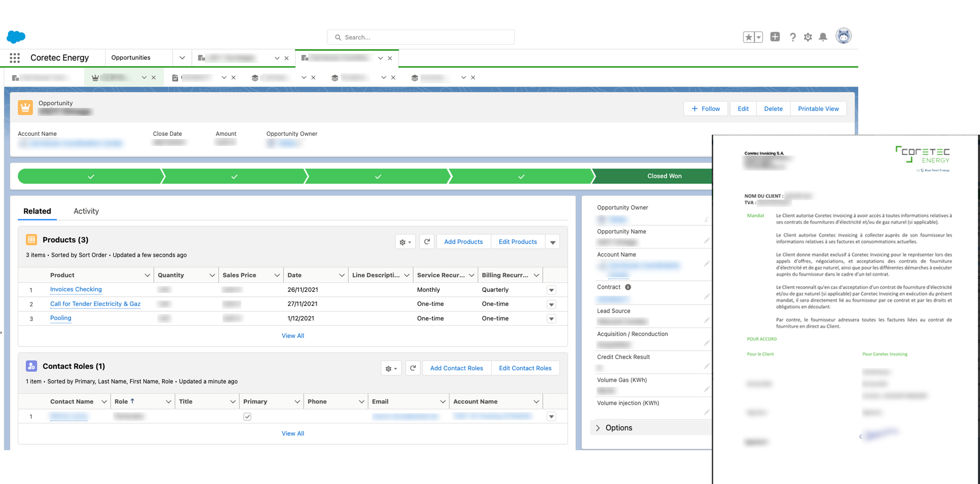
Task: Click the Contract field info icon
Action: (628, 287)
